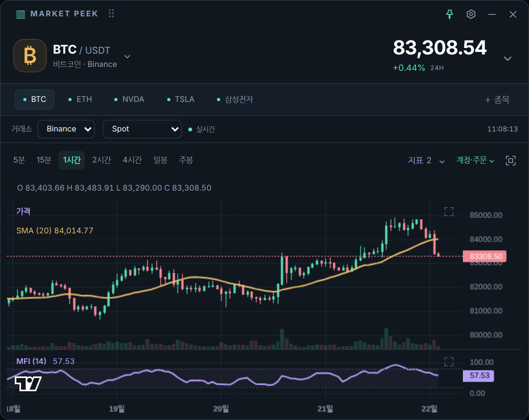Select the 5분 timeframe
The image size is (529, 420).
(x=19, y=160)
